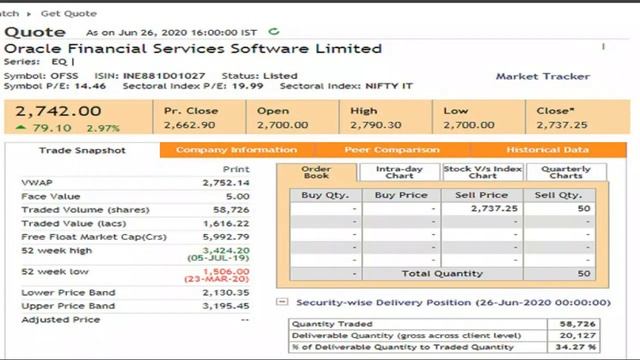Switch to the Quarterly Charts tab

566,172
